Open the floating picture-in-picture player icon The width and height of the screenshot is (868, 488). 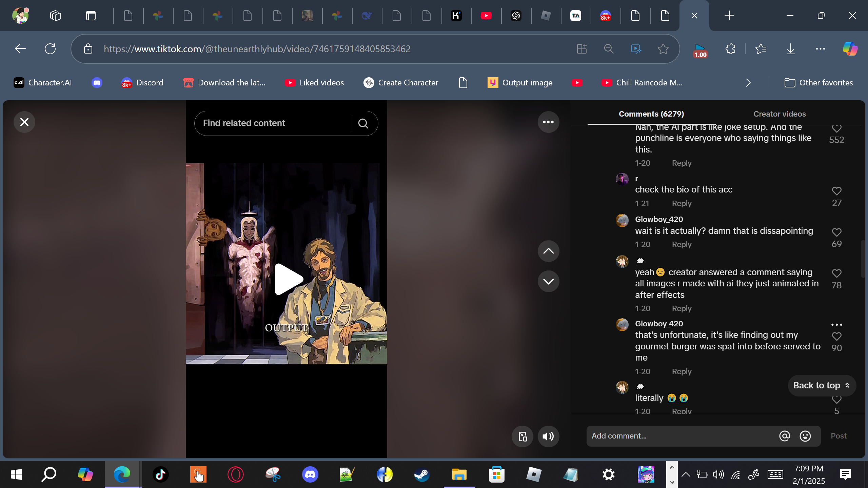tap(522, 436)
